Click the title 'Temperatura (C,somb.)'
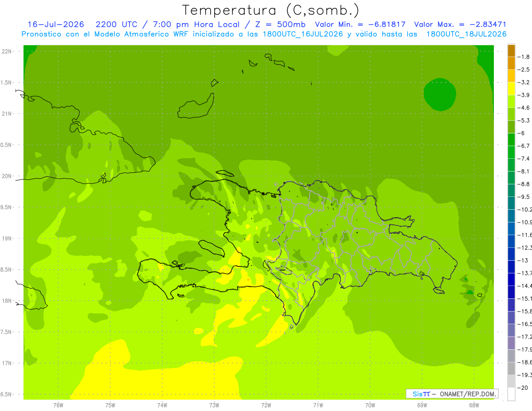This screenshot has height=411, width=532. pyautogui.click(x=271, y=10)
